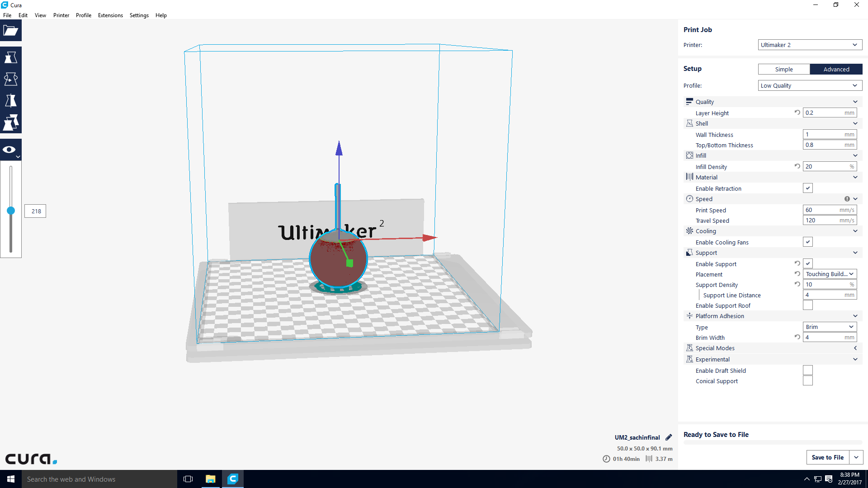This screenshot has height=488, width=868.
Task: Reset Brim Width with revert arrow
Action: coord(797,337)
